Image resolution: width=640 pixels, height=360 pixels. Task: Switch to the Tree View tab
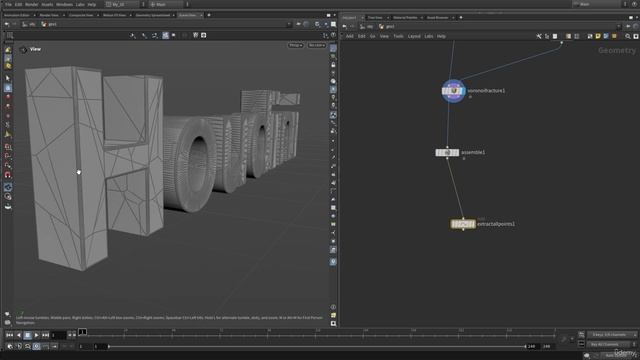[375, 18]
